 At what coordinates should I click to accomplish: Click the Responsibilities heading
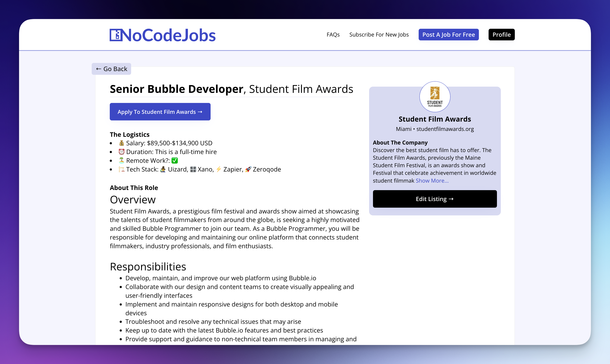[148, 267]
